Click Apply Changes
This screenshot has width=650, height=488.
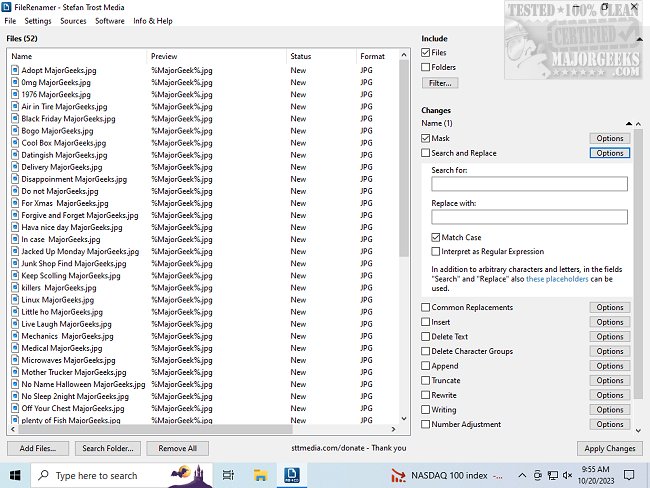609,448
